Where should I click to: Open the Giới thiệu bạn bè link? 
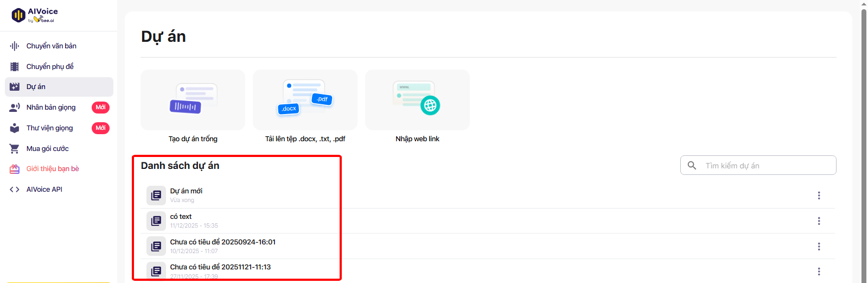coord(53,169)
